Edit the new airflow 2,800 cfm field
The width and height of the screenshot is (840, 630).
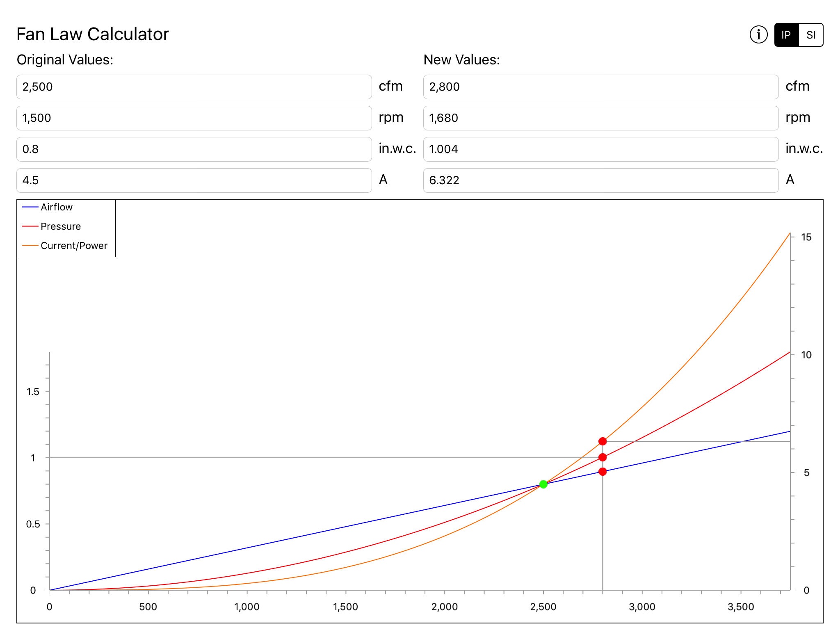click(x=600, y=87)
